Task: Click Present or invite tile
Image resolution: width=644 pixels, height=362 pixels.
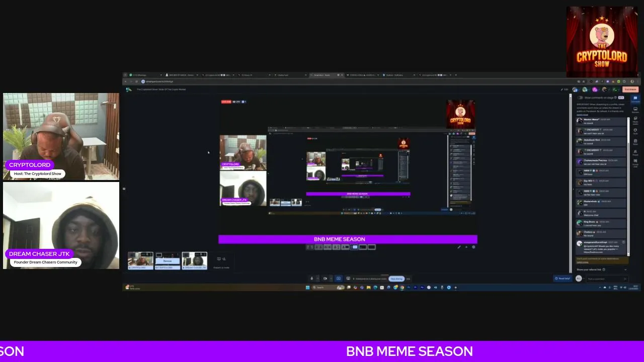Action: [221, 262]
